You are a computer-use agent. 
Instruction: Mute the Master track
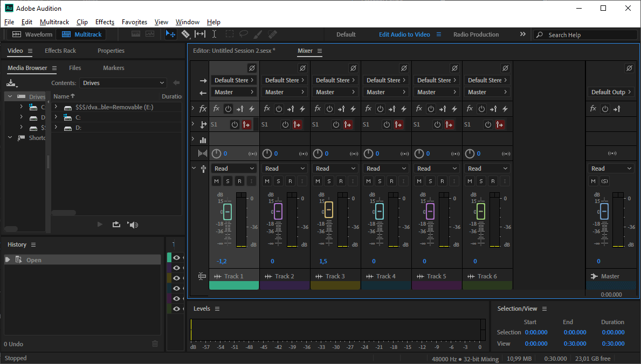coord(593,181)
